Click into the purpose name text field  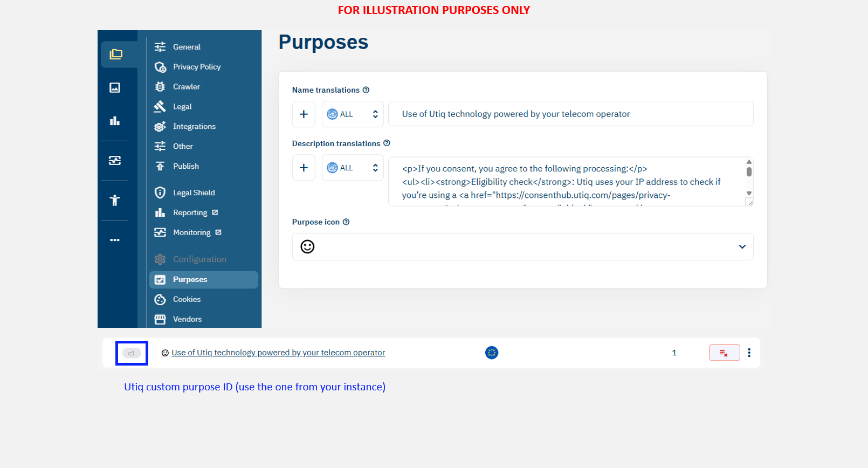point(570,114)
